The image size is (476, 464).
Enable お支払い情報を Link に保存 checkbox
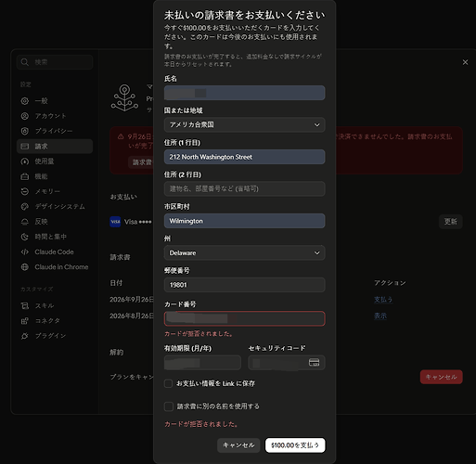[x=168, y=383]
